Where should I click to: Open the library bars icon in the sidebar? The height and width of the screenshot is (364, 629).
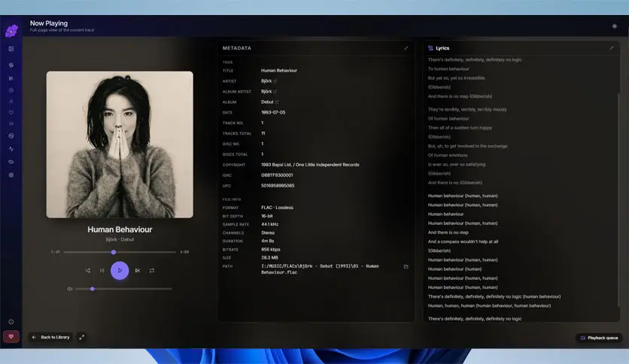(x=11, y=78)
